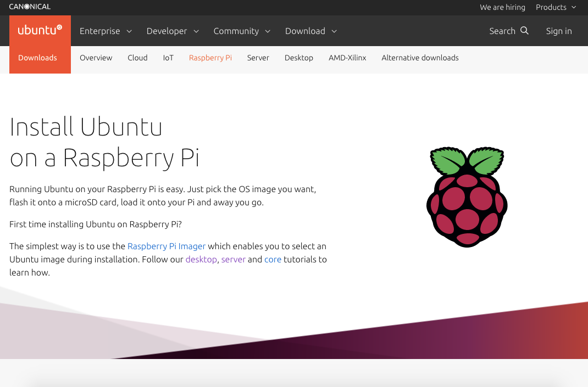Expand the Enterprise menu chevron
This screenshot has height=387, width=588.
129,31
